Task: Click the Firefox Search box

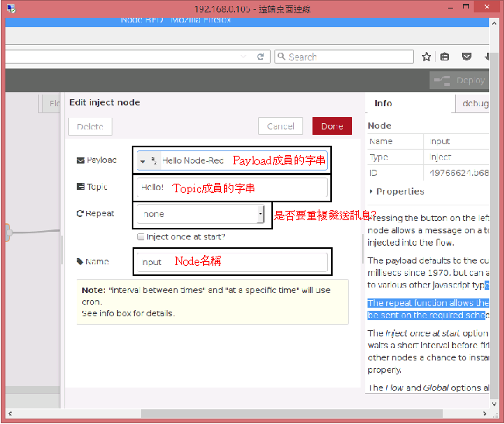Action: click(344, 57)
